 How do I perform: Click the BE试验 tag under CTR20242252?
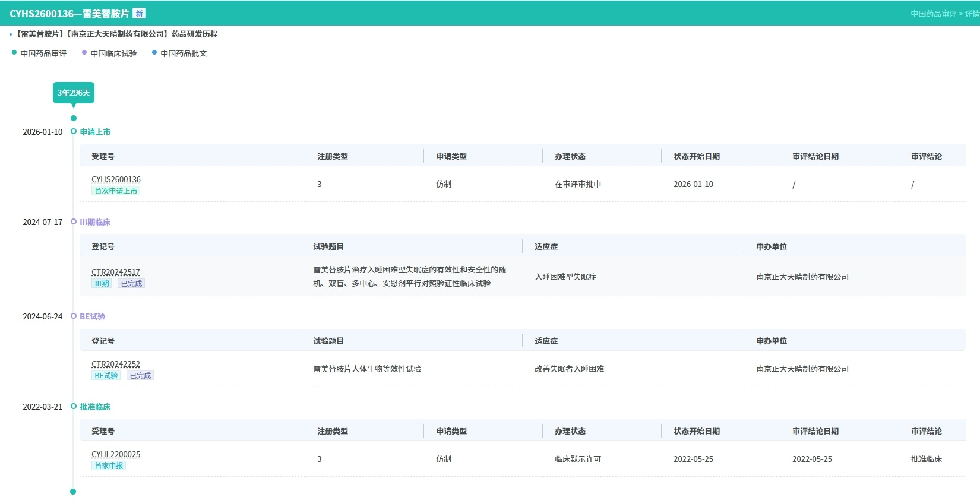(x=106, y=376)
